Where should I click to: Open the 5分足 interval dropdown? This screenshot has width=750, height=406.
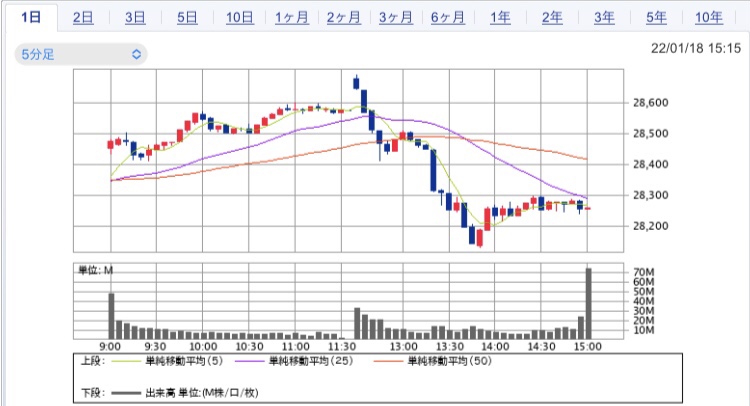tap(81, 54)
